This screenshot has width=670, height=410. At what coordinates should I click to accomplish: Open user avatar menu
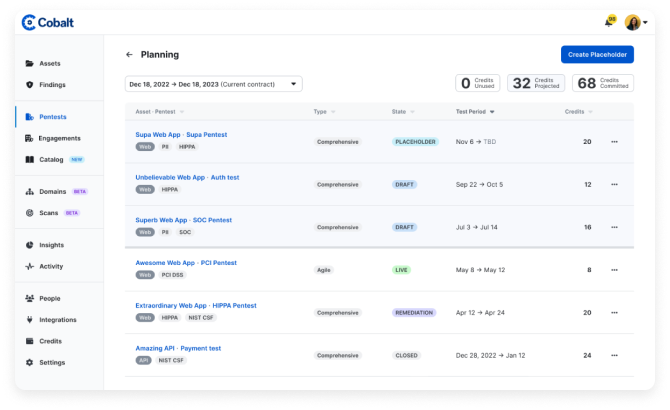[632, 22]
